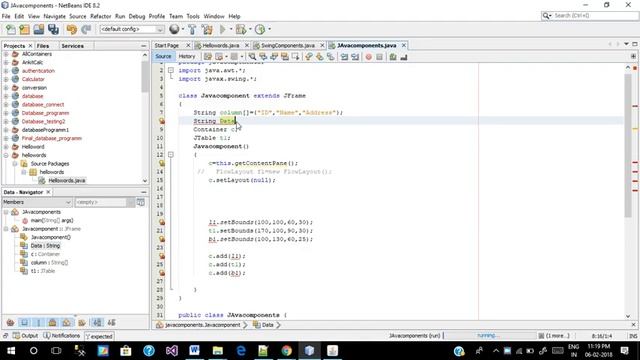Open the Members dropdown in Navigator
640x360 pixels.
(x=37, y=202)
